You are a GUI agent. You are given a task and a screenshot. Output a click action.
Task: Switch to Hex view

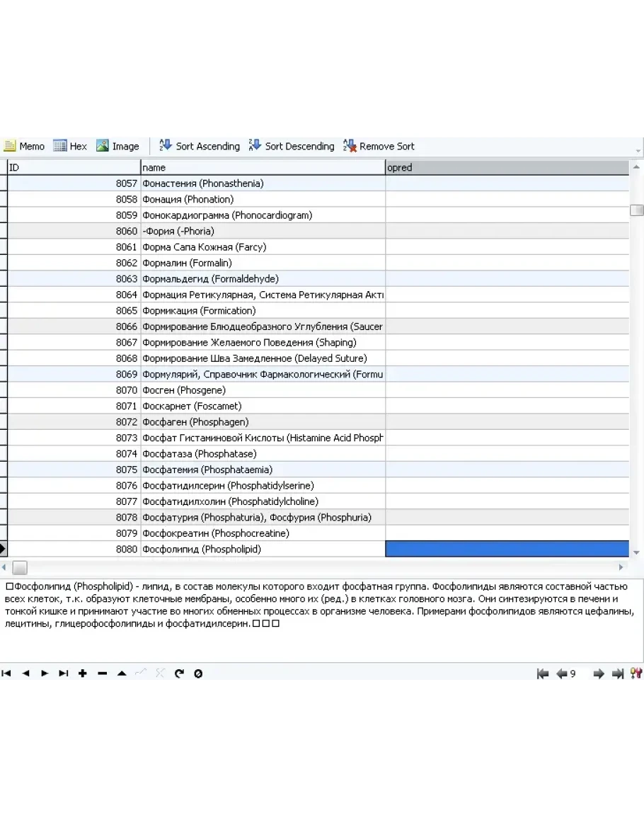(70, 147)
